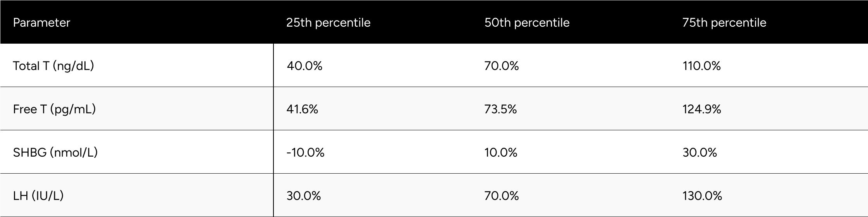Click the 50th percentile column header
868x217 pixels.
pyautogui.click(x=527, y=22)
